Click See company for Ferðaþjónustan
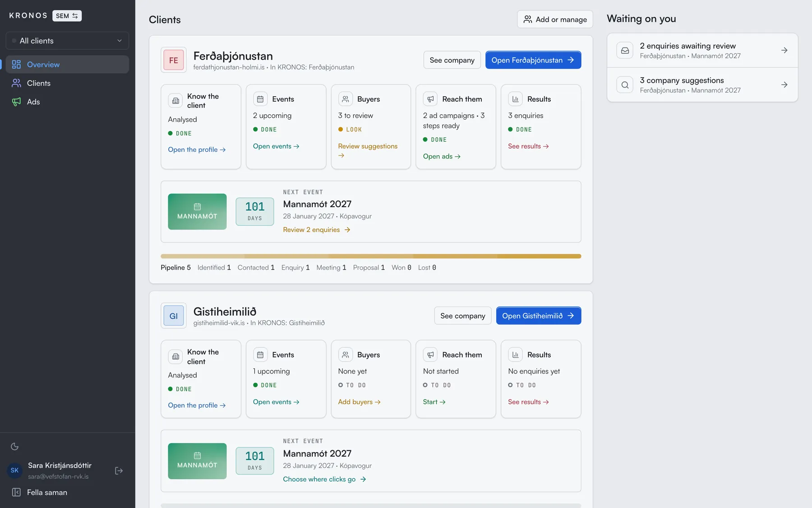Screen dimensions: 812x508 coord(452,60)
